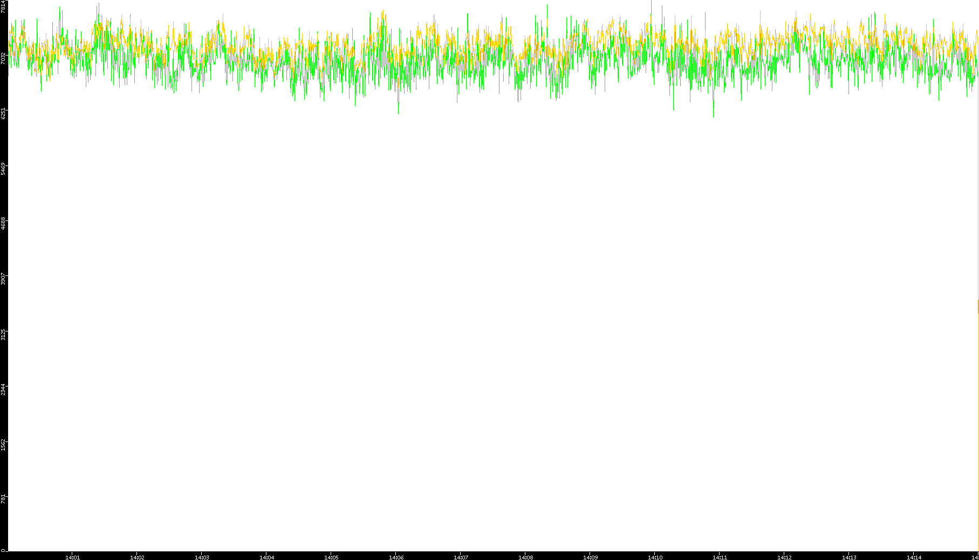Select the 781 vertical axis label
Image resolution: width=979 pixels, height=560 pixels.
[x=4, y=499]
